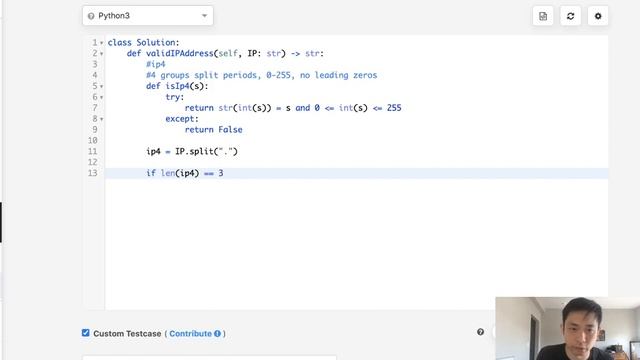Open the Contribute link
This screenshot has width=640, height=360.
tap(190, 333)
